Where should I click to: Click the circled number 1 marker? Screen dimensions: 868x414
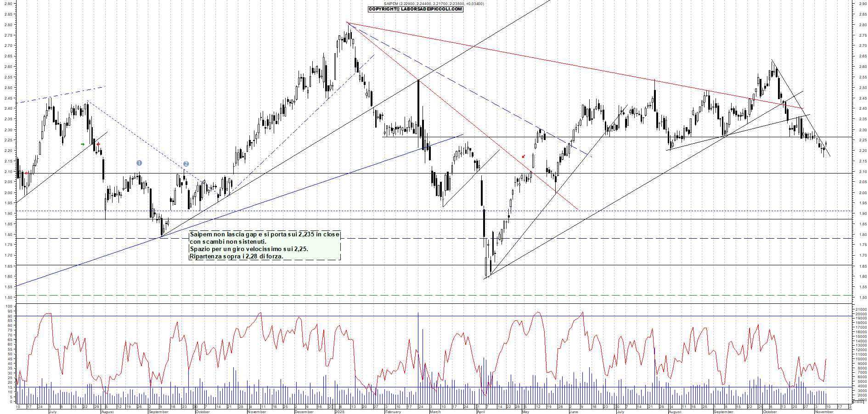click(139, 162)
